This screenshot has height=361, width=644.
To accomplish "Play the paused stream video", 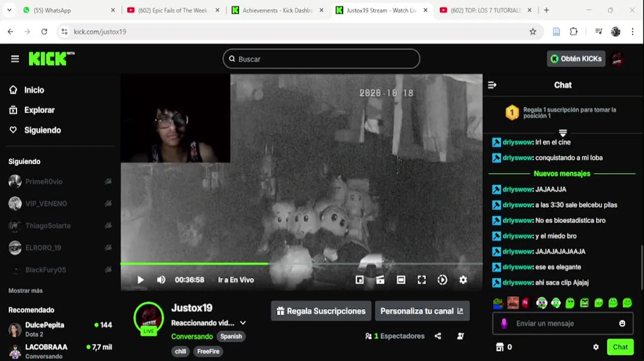I will pyautogui.click(x=140, y=280).
